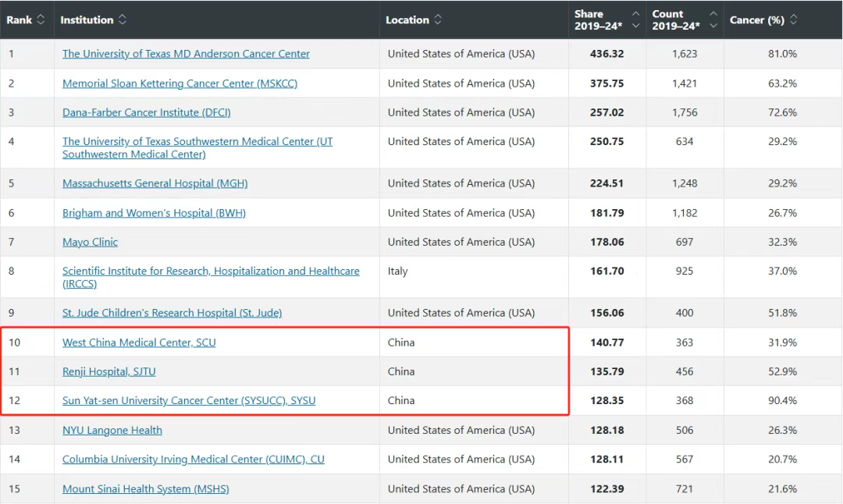Viewport: 843px width, 504px height.
Task: Select share value 436.32
Action: tap(607, 54)
